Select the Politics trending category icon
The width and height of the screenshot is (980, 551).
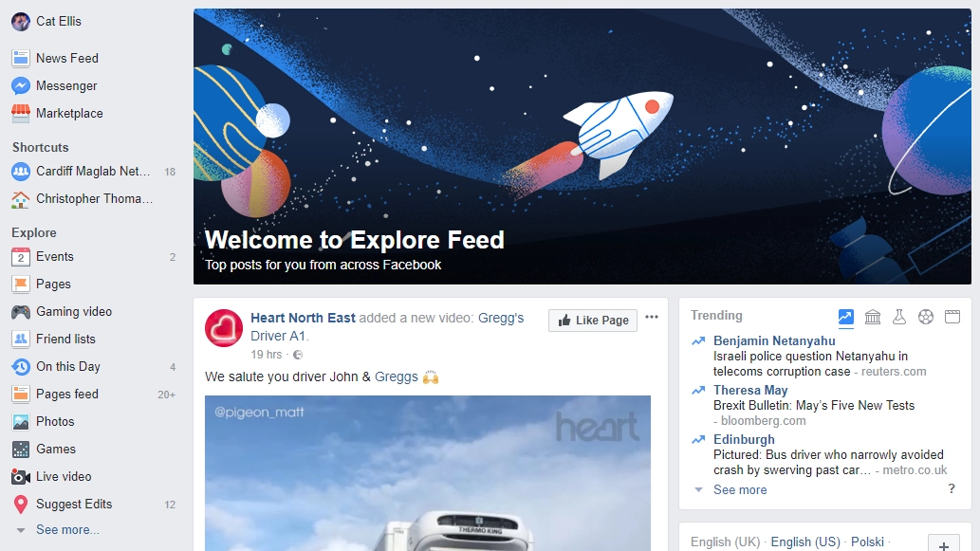coord(873,317)
